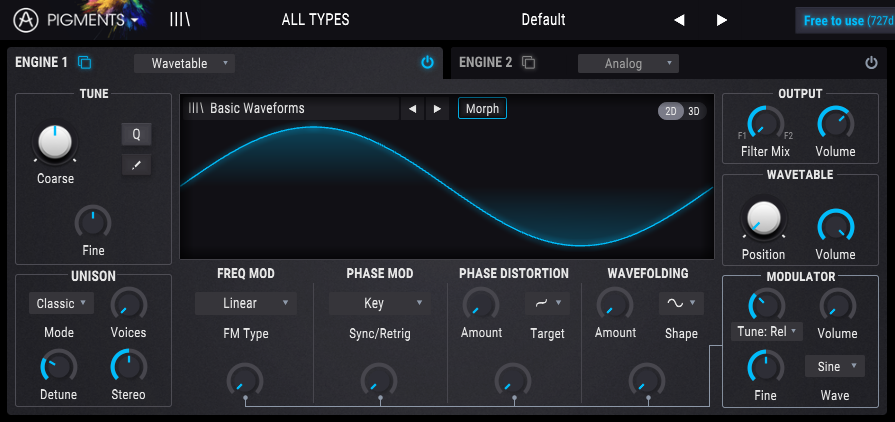Image resolution: width=895 pixels, height=422 pixels.
Task: Click the Phase Mod amount knob
Action: [379, 380]
